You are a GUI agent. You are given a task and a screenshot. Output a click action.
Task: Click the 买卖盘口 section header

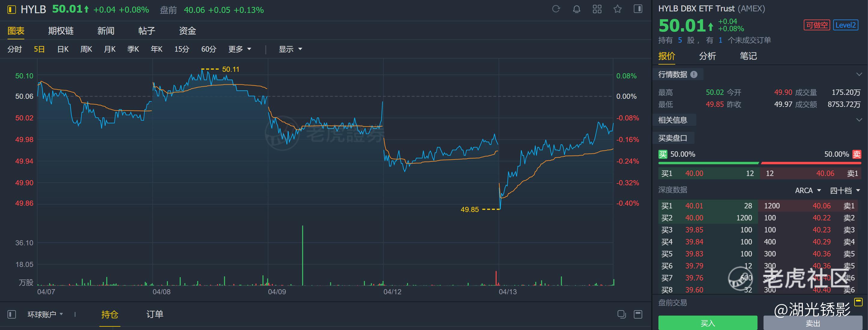point(673,138)
